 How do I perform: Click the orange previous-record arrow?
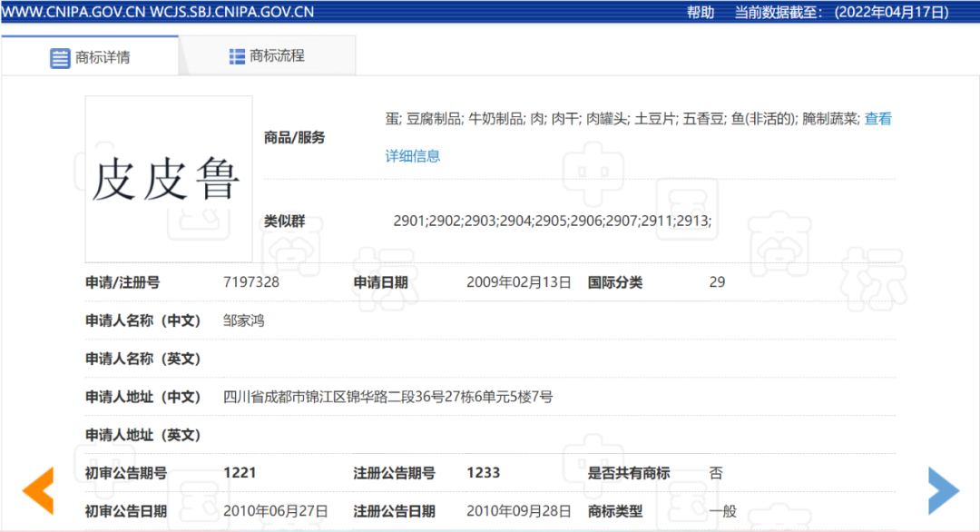[38, 490]
